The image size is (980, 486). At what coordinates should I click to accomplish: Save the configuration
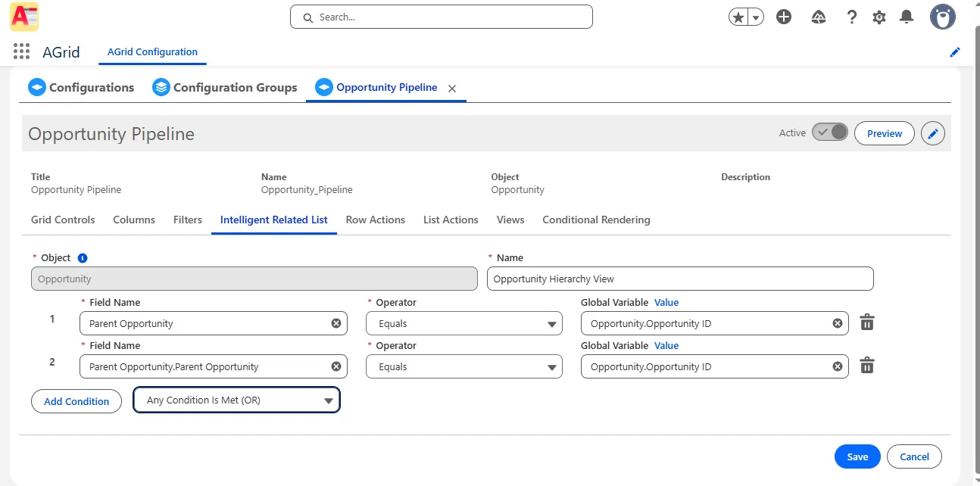(857, 456)
